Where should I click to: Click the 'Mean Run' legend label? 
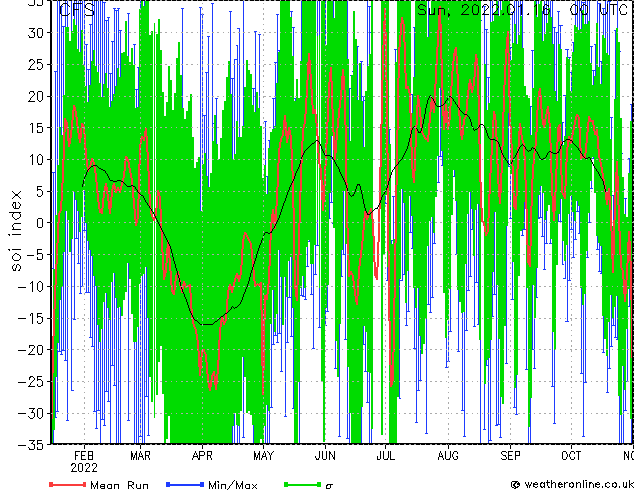pos(120,485)
